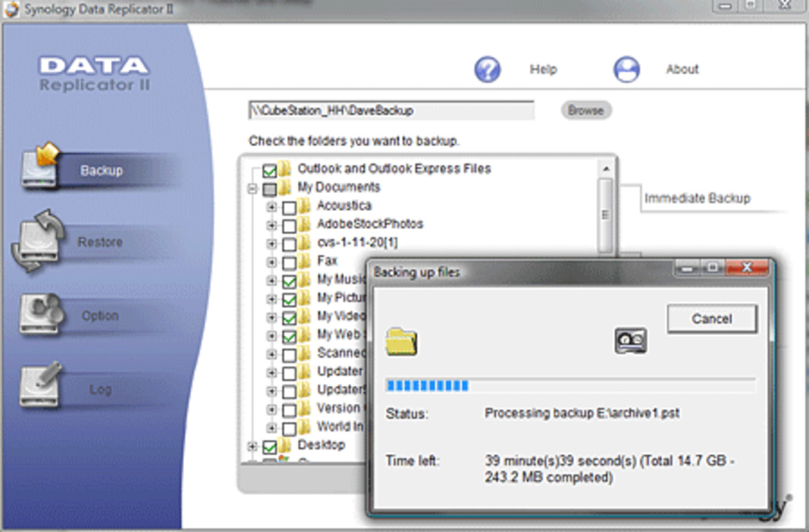This screenshot has width=809, height=532.
Task: Click the Fax folder icon
Action: [305, 261]
